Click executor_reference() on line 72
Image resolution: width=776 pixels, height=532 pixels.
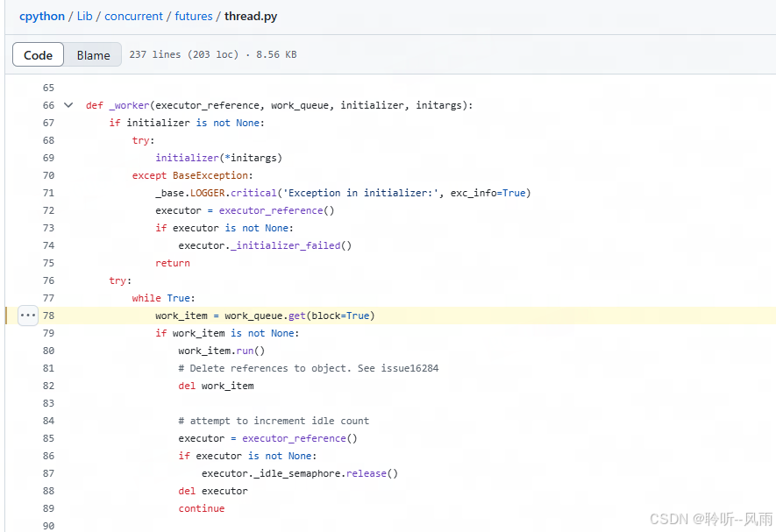point(277,210)
